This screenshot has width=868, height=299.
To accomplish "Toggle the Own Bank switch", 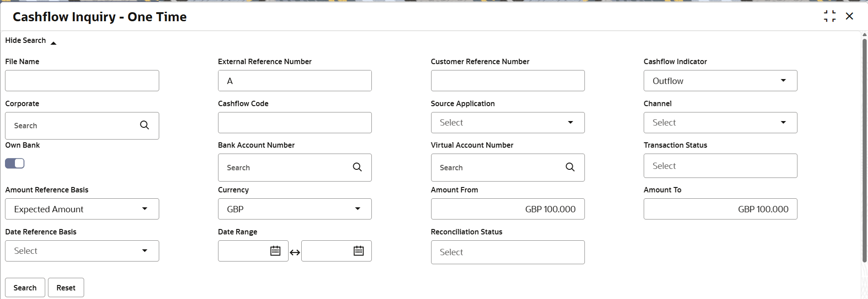I will 15,164.
